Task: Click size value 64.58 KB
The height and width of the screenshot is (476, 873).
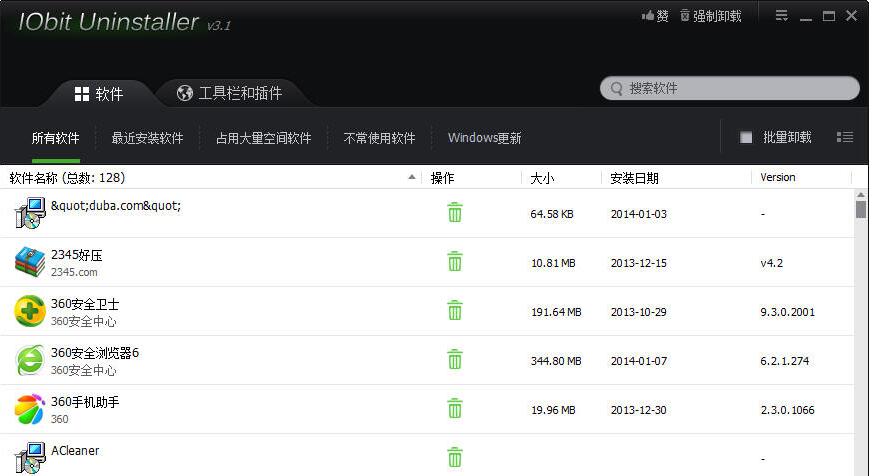Action: 552,214
